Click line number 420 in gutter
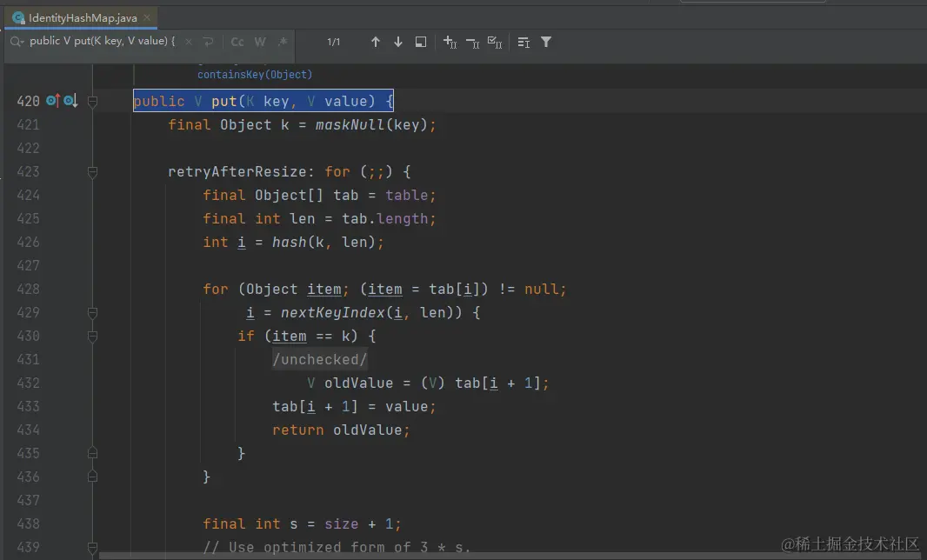 click(29, 101)
